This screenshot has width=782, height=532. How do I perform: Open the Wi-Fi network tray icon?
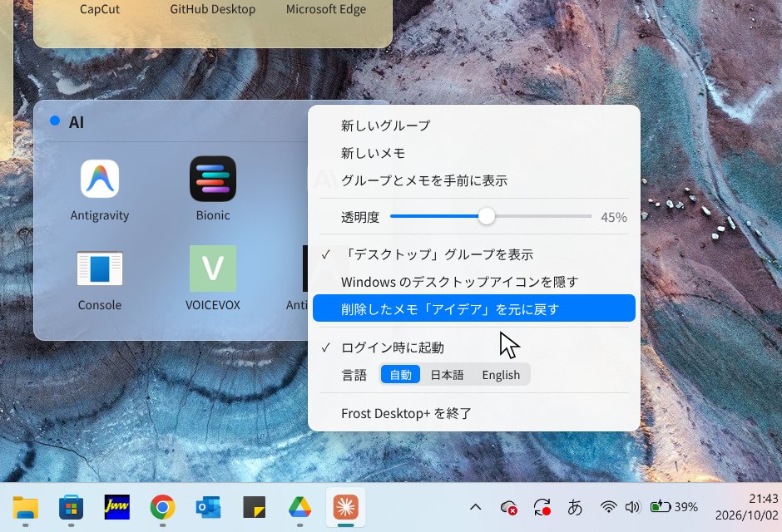coord(608,507)
